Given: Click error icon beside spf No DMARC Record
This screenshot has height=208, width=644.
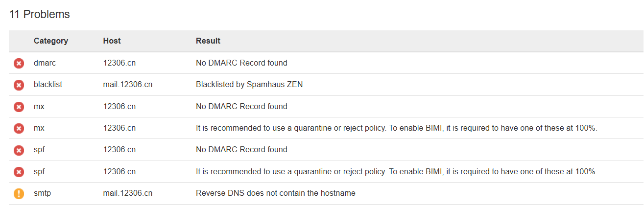Looking at the screenshot, I should (x=19, y=150).
